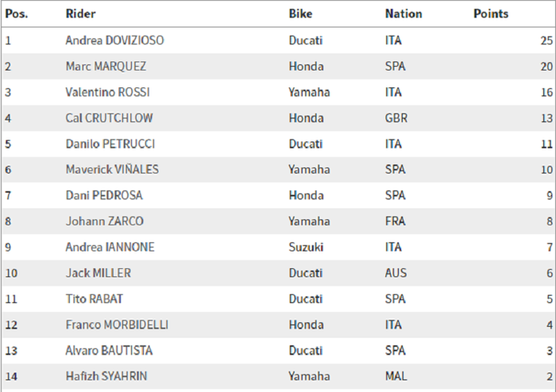Screen dimensions: 556x392
Task: Click Jack MILLER in the results
Action: 98,273
